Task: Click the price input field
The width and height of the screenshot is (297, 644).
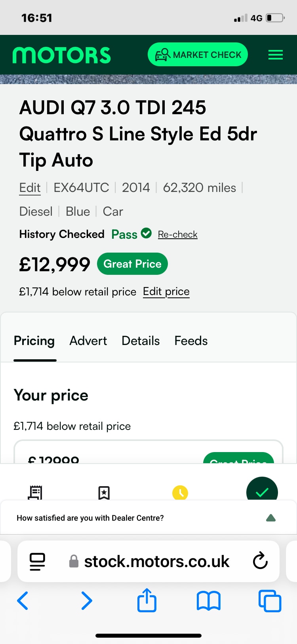Action: click(148, 452)
